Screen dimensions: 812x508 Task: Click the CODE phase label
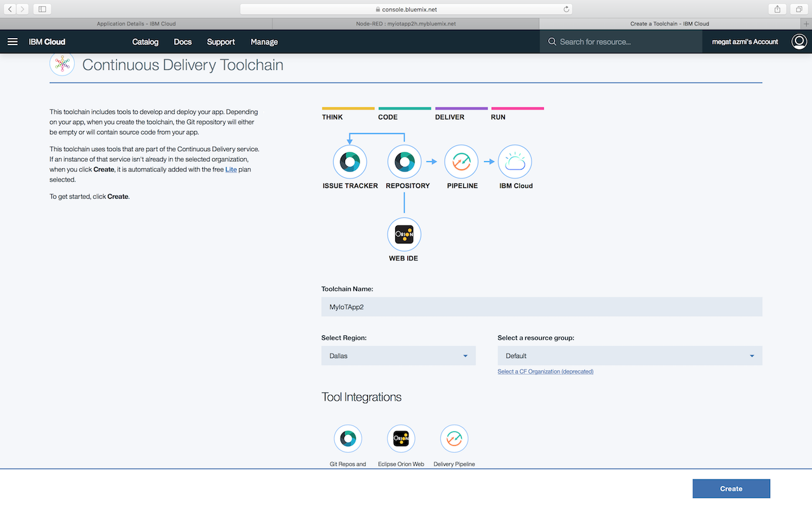click(x=388, y=117)
